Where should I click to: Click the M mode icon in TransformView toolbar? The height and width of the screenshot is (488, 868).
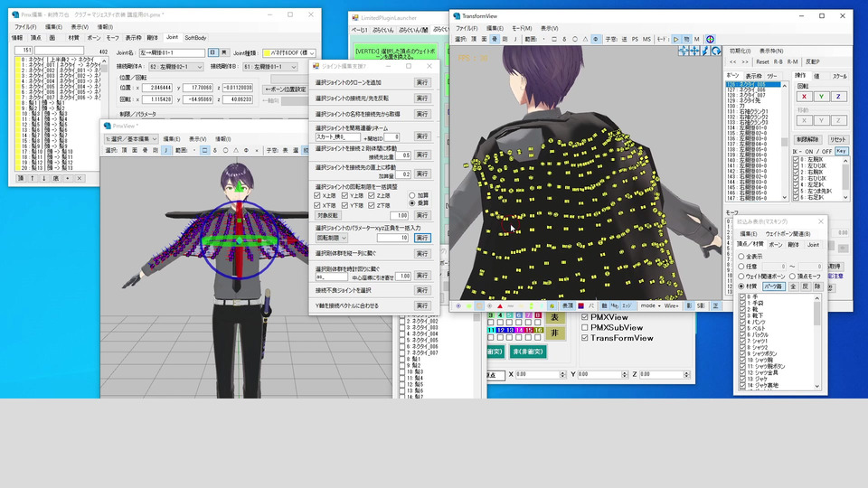click(x=697, y=39)
